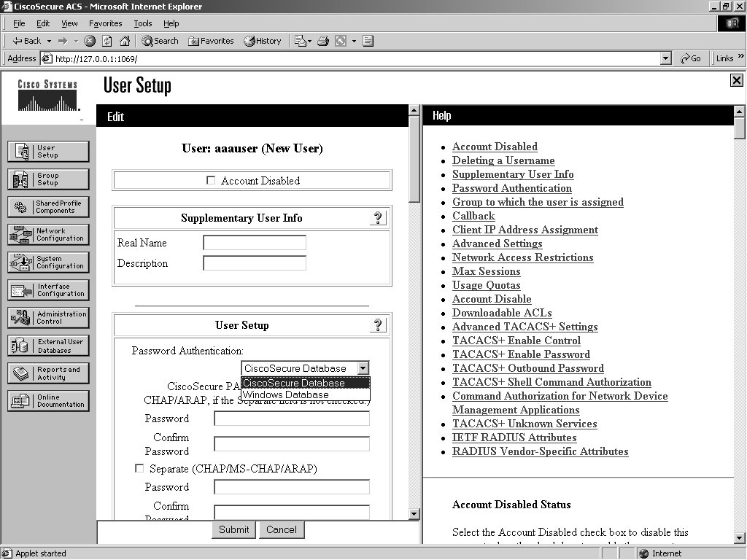Click the Mail toolbar icon
Image resolution: width=747 pixels, height=560 pixels.
[300, 41]
